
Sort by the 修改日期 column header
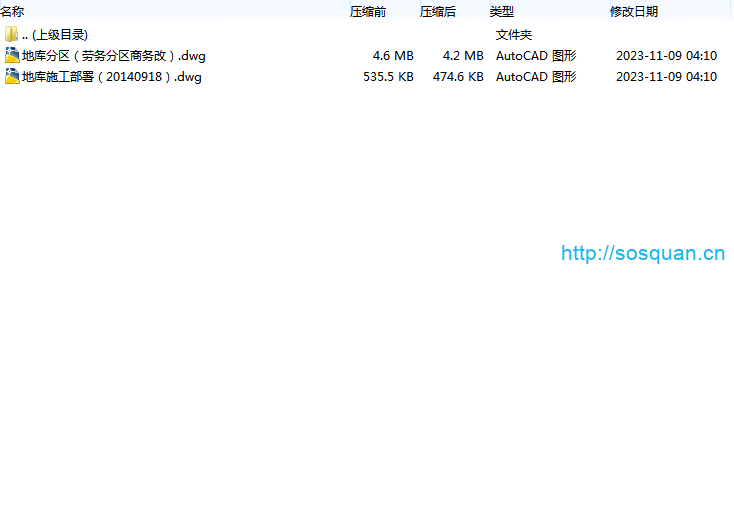(634, 12)
